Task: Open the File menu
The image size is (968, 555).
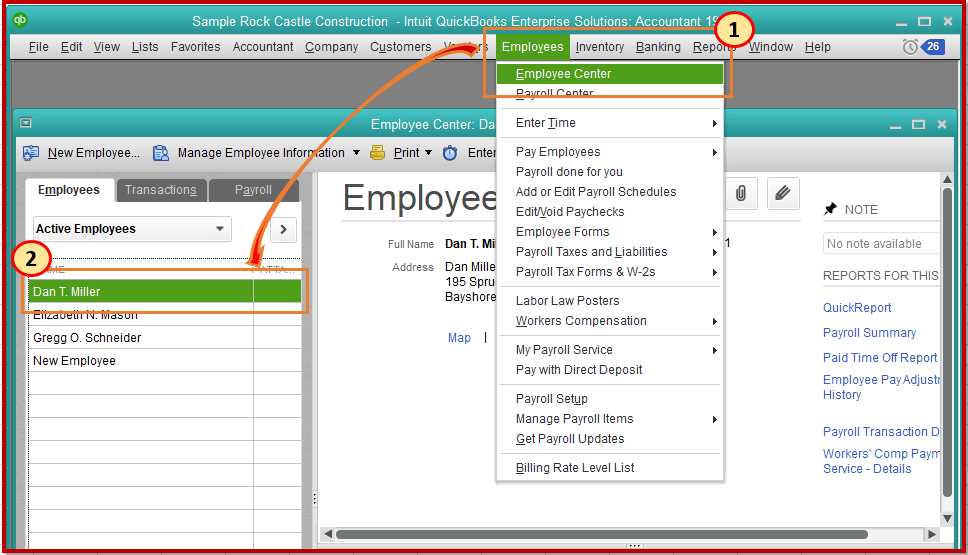Action: pos(38,47)
